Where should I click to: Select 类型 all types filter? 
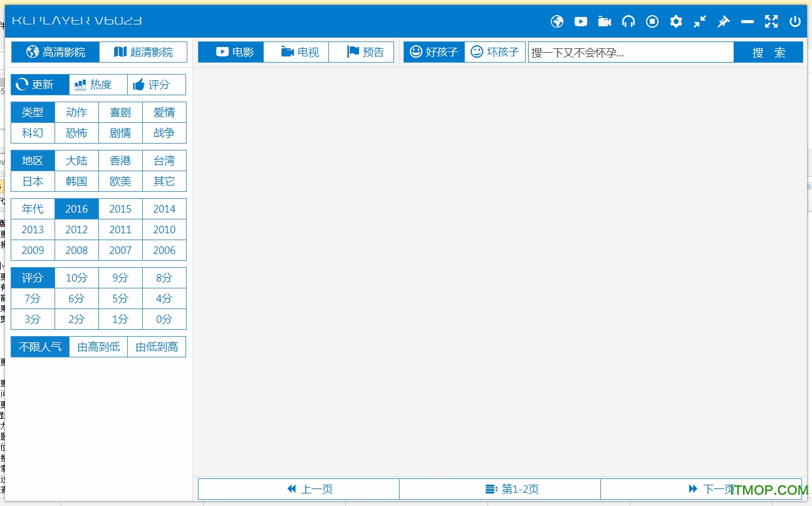(33, 112)
